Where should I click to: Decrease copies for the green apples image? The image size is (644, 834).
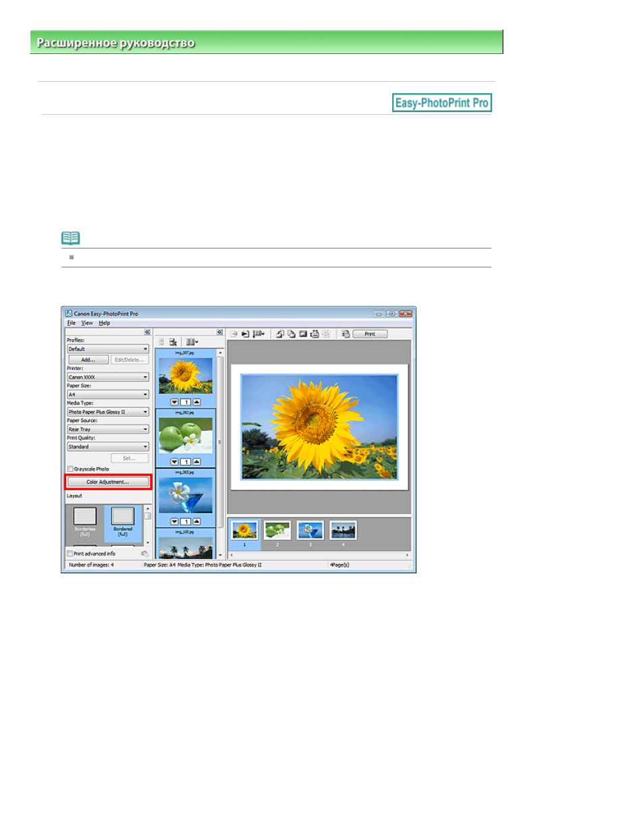click(x=174, y=462)
